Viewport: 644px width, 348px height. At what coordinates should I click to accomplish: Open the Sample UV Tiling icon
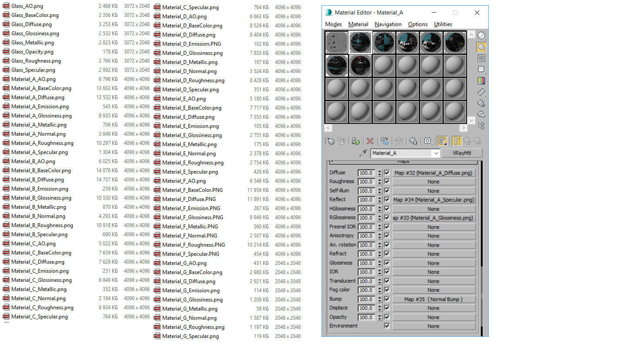pos(481,70)
